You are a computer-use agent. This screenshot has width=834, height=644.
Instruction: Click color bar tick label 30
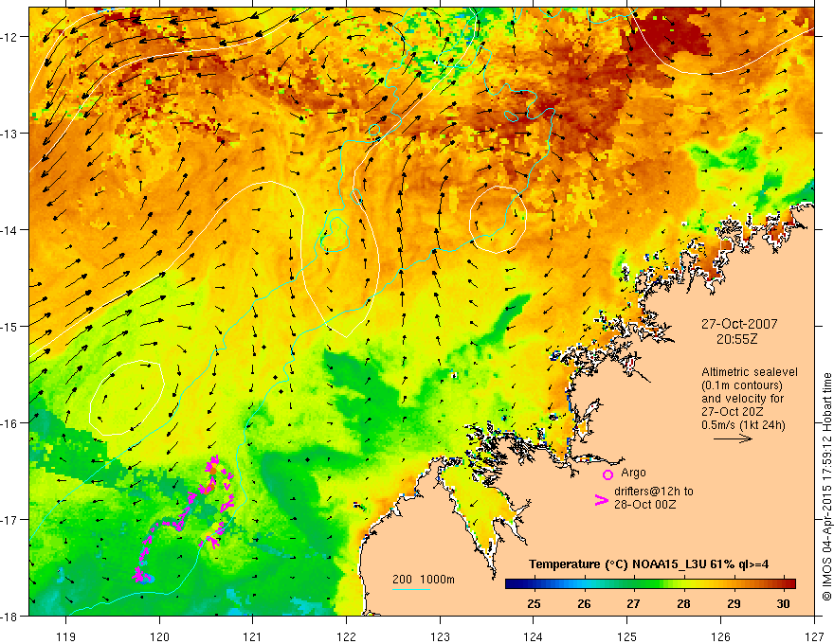pos(783,603)
